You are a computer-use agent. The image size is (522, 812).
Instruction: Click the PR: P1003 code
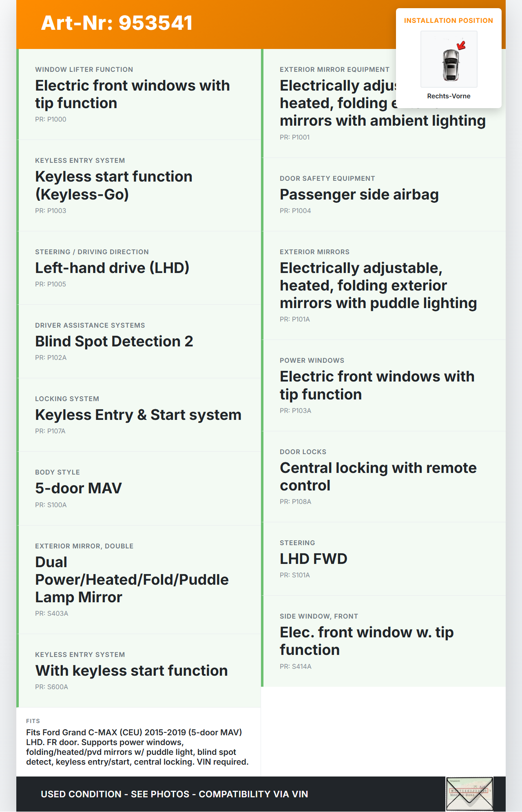(51, 211)
